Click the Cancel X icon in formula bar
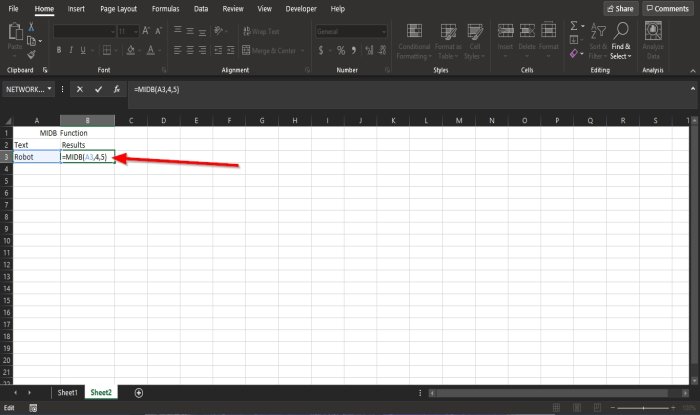Viewport: 700px width, 415px height. click(x=79, y=89)
